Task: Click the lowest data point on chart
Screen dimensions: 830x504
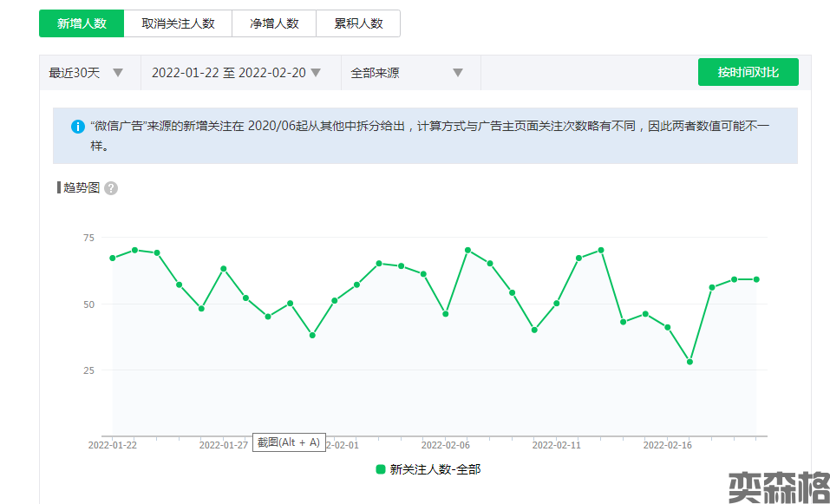Action: (689, 362)
